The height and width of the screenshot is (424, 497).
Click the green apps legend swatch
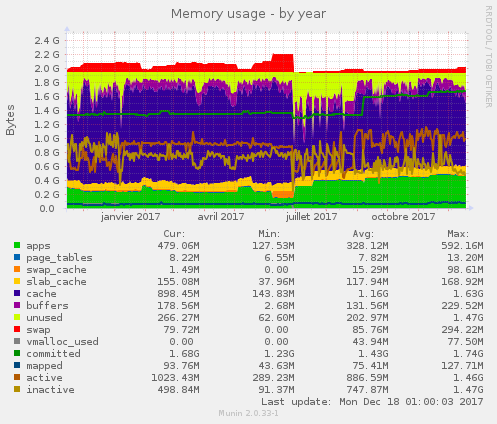[17, 245]
